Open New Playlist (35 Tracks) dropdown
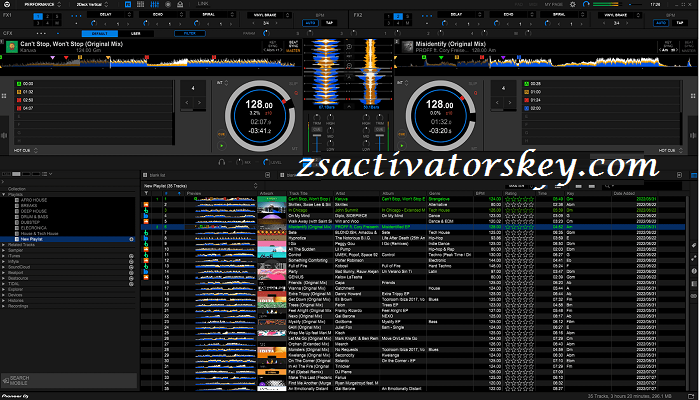Viewport: 700px width, 400px height. (x=200, y=186)
